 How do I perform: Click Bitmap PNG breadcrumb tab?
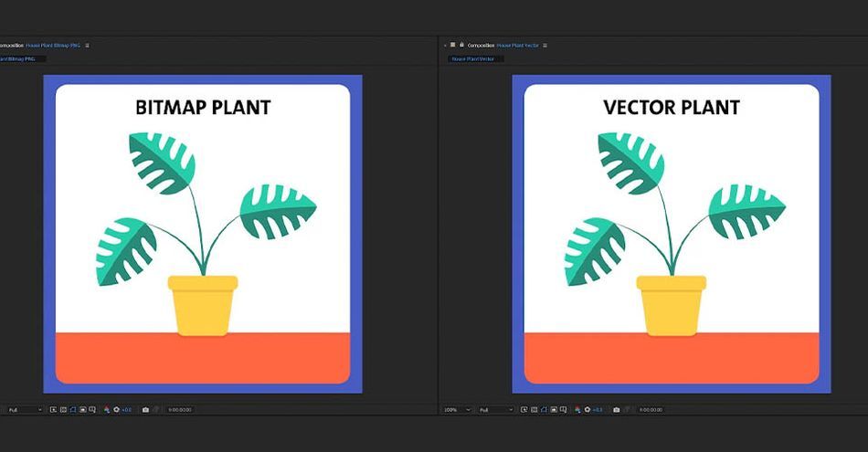[23, 58]
